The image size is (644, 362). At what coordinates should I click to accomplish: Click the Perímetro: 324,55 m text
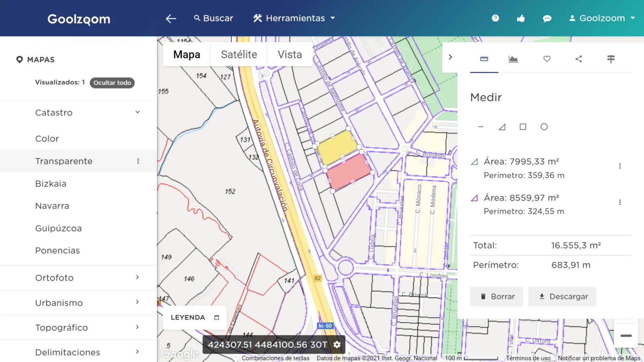(524, 211)
